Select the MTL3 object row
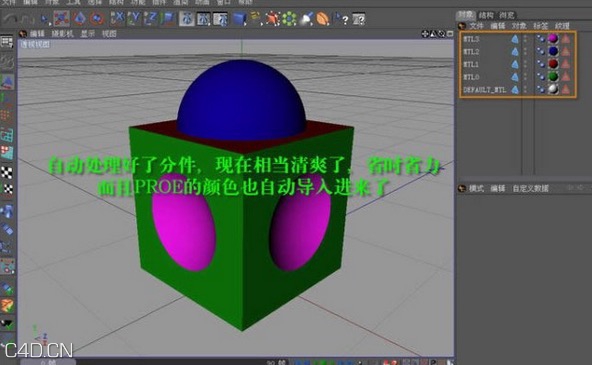 coord(518,39)
